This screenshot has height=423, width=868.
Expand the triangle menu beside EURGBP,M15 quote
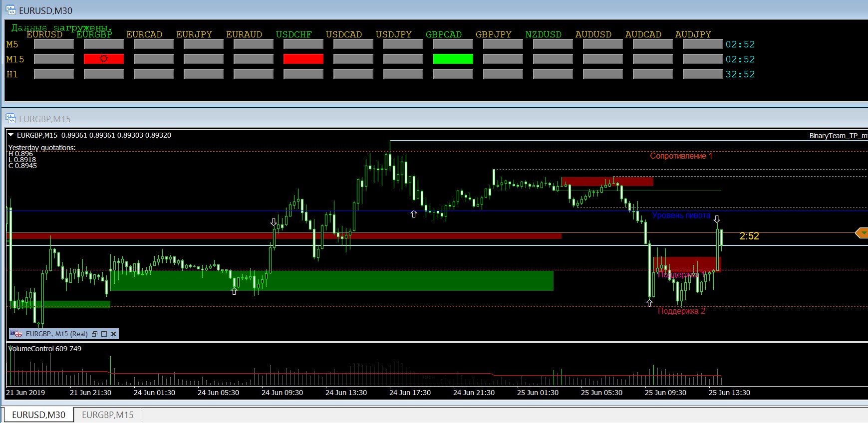11,135
